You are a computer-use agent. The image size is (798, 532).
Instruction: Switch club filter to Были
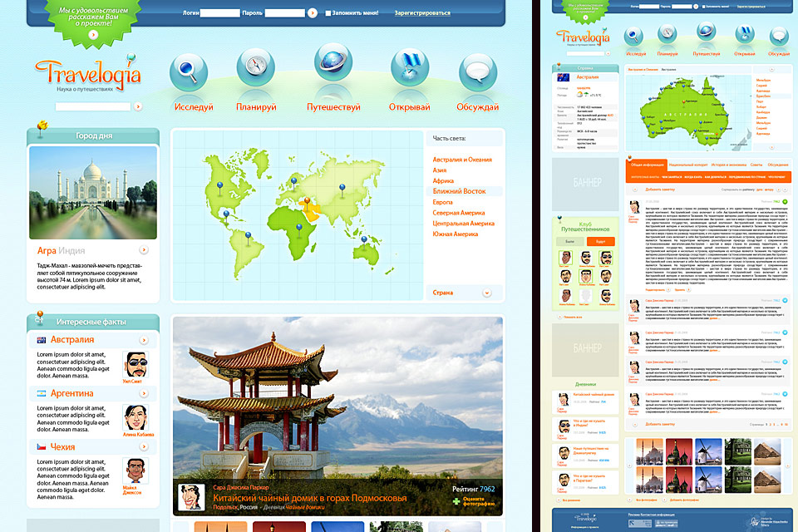pyautogui.click(x=570, y=241)
